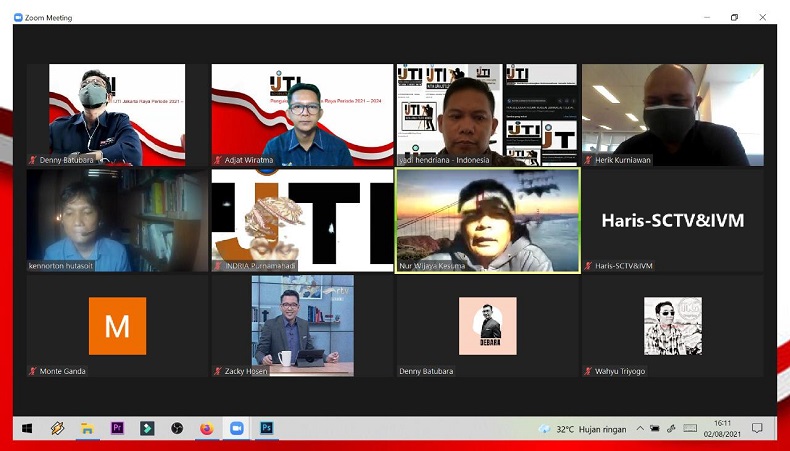Viewport: 790px width, 451px height.
Task: Click muted mic icon on Haris-SCTV&IVM
Action: tap(588, 266)
